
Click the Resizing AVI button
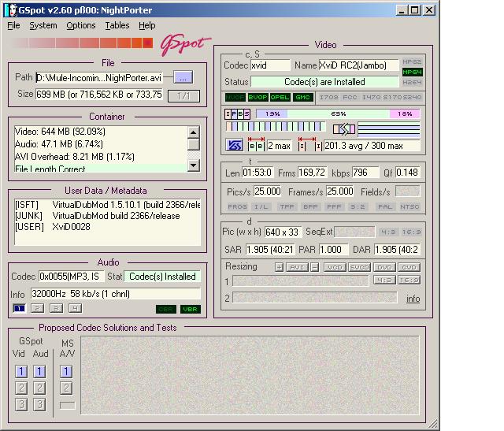point(297,267)
